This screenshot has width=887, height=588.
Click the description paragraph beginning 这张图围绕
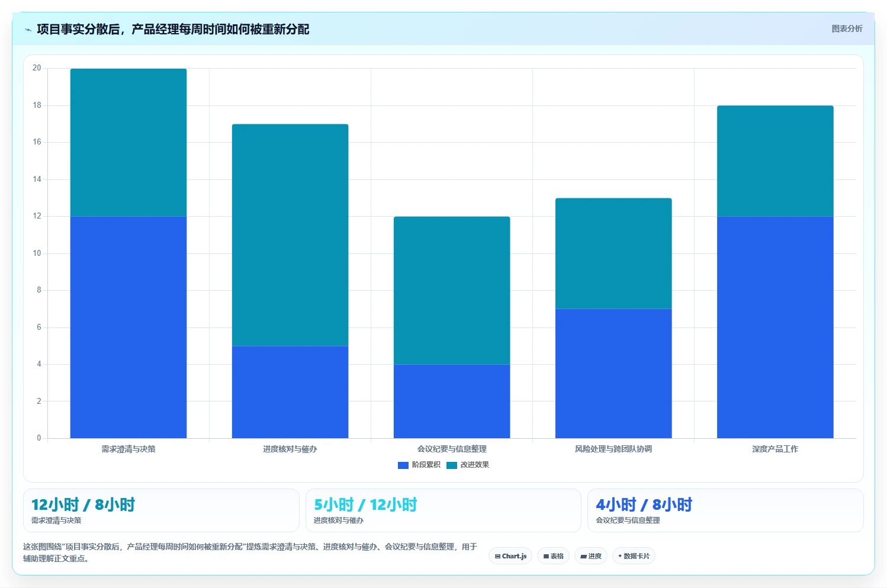250,552
